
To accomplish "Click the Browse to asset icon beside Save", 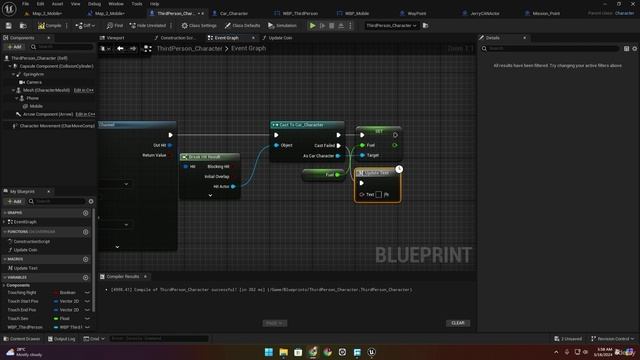I will (x=23, y=25).
